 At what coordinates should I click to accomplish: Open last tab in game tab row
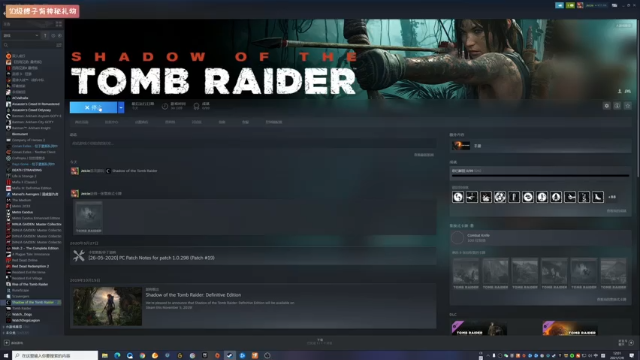(273, 122)
